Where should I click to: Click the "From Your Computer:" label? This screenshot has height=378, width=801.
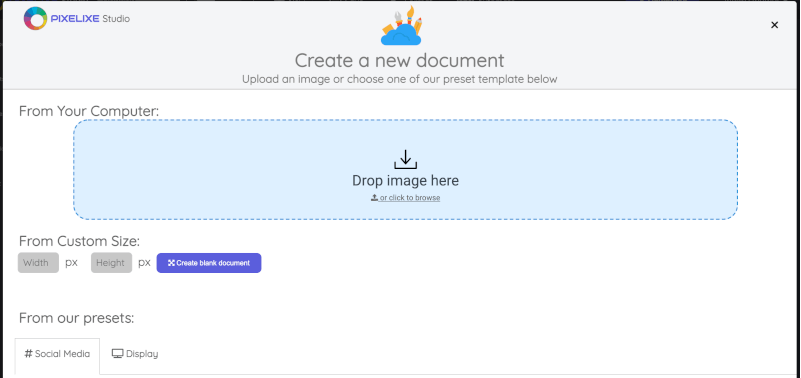[89, 111]
